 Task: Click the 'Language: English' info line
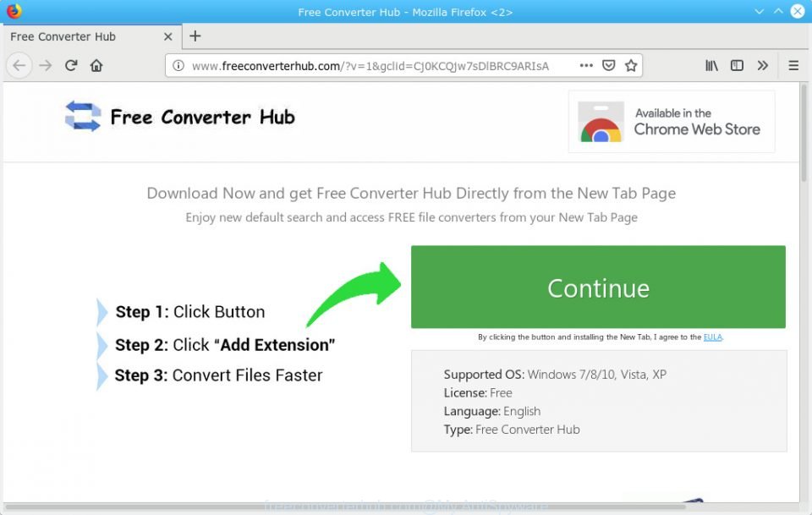click(492, 412)
